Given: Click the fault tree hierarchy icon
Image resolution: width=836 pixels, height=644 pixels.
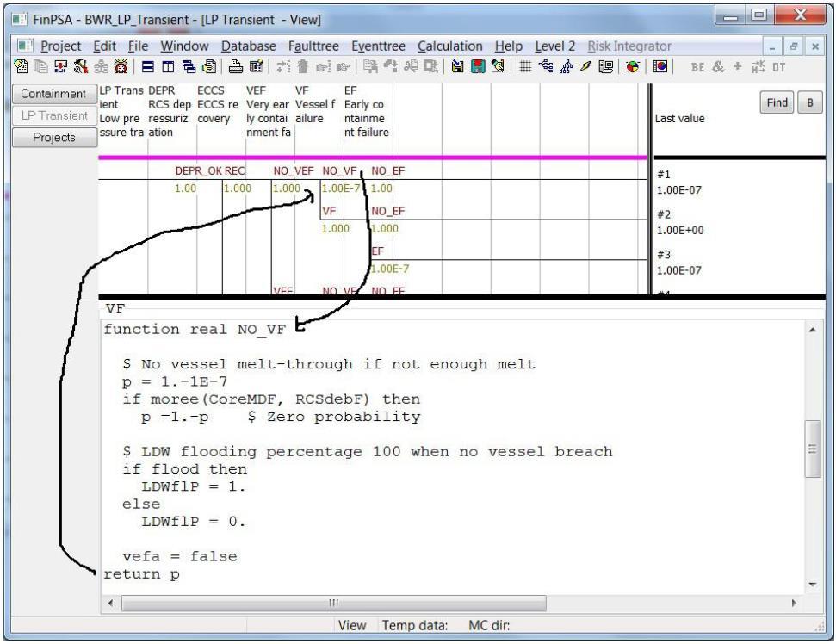Looking at the screenshot, I should pos(567,66).
